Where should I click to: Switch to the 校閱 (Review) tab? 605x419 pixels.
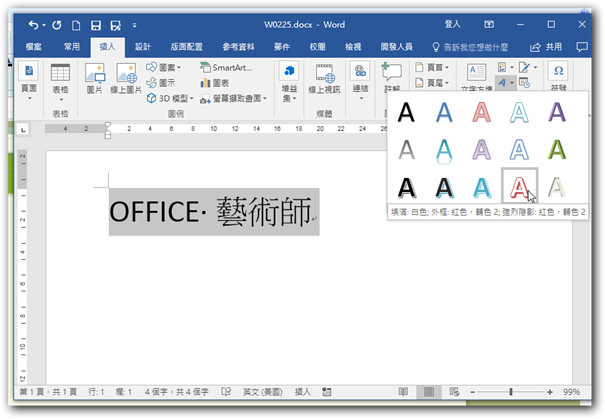click(317, 47)
